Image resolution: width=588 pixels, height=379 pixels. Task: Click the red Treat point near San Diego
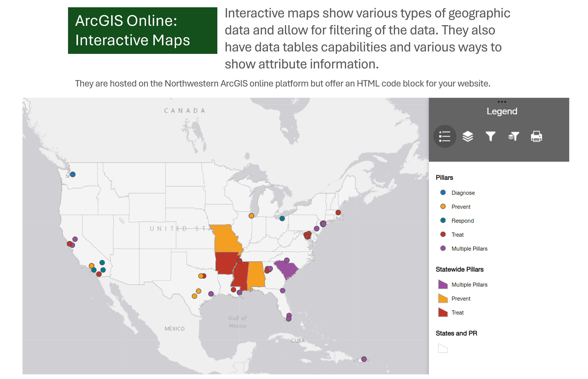point(99,274)
